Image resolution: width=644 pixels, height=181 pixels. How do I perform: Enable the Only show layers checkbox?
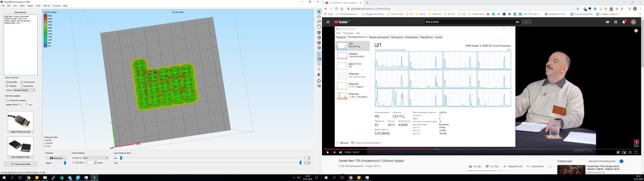(x=73, y=163)
